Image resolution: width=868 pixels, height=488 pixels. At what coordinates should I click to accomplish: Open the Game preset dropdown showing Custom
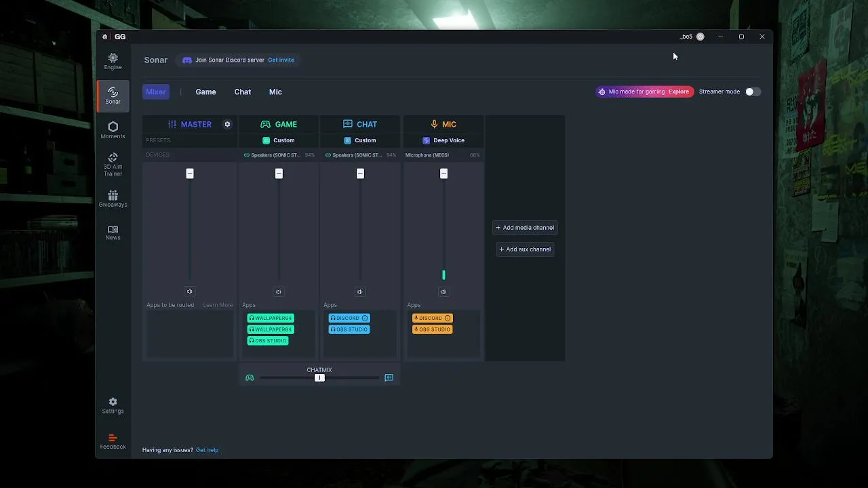tap(279, 140)
